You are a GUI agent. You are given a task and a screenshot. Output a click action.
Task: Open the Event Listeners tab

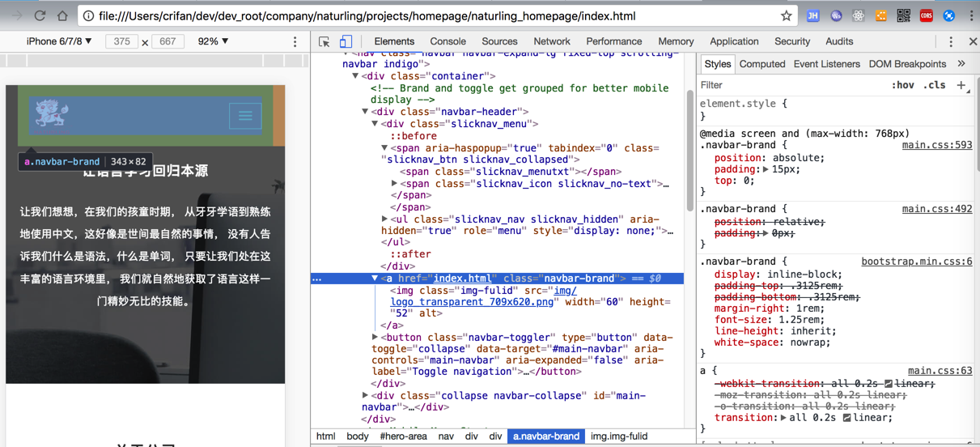(827, 64)
